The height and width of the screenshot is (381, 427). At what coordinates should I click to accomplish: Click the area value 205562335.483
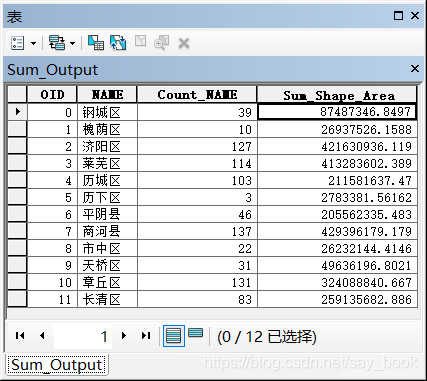337,214
